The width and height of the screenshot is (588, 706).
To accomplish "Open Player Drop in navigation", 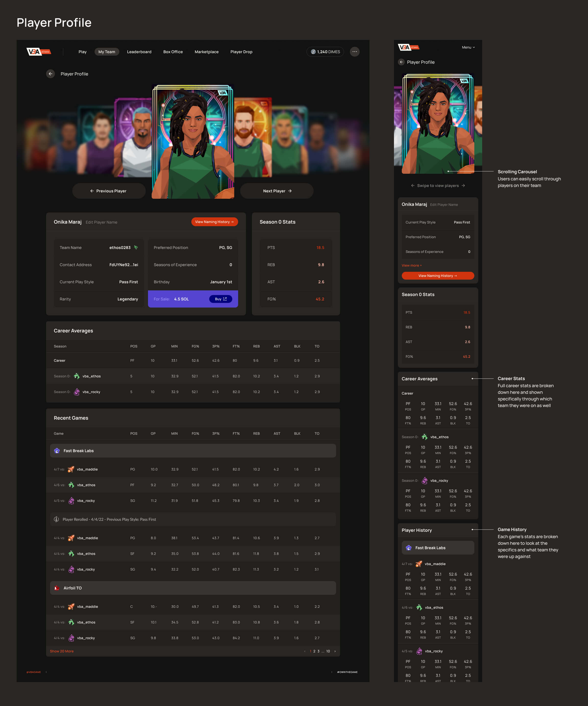I will tap(241, 52).
